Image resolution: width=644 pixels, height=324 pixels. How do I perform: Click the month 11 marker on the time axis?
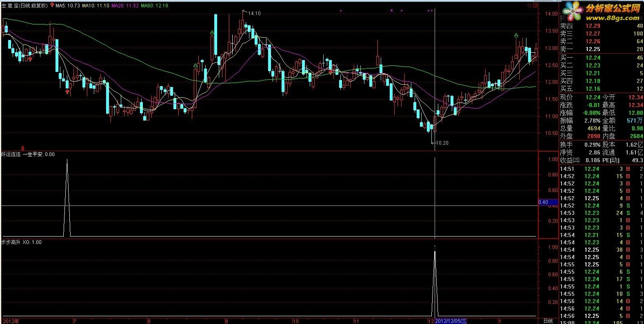coord(356,321)
